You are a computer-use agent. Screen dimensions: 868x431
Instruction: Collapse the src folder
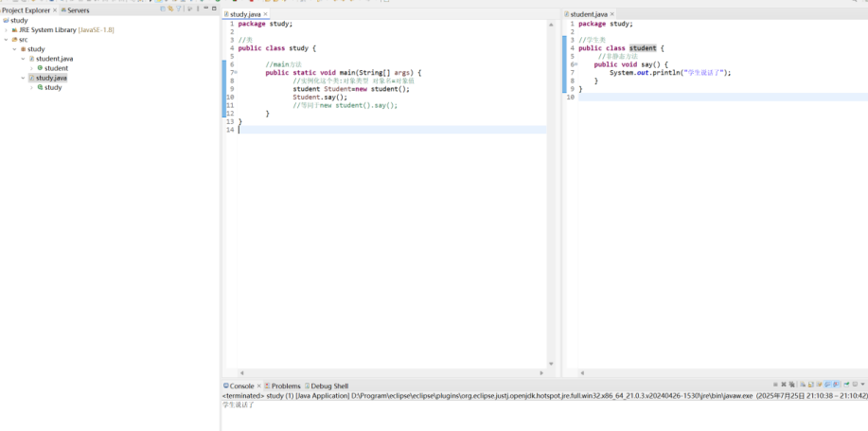tap(6, 40)
